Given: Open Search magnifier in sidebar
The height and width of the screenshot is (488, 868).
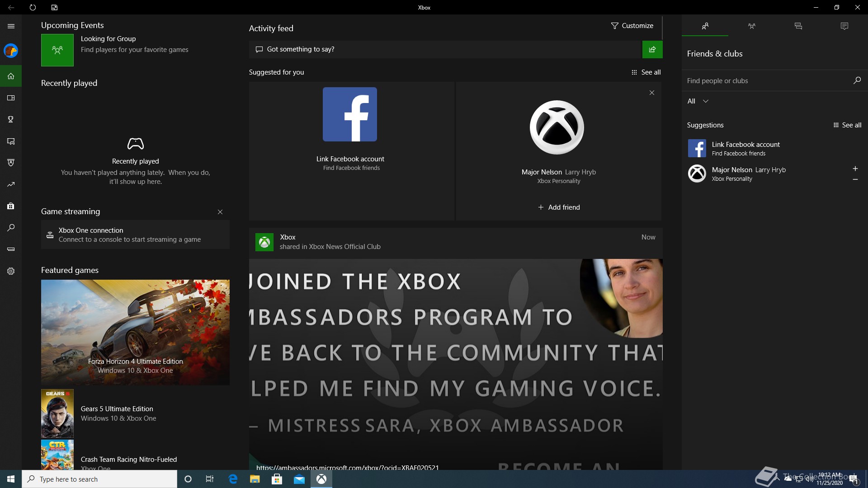Looking at the screenshot, I should (11, 228).
